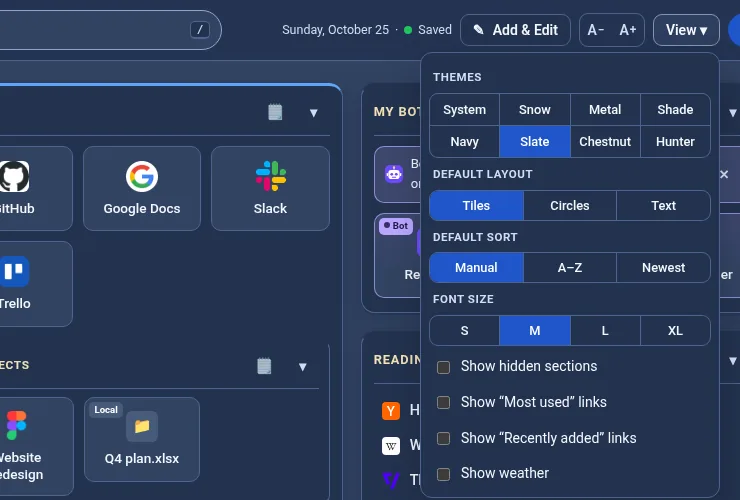Image resolution: width=740 pixels, height=500 pixels.
Task: Click the Local badge on Q4 plan tile
Action: tap(106, 410)
